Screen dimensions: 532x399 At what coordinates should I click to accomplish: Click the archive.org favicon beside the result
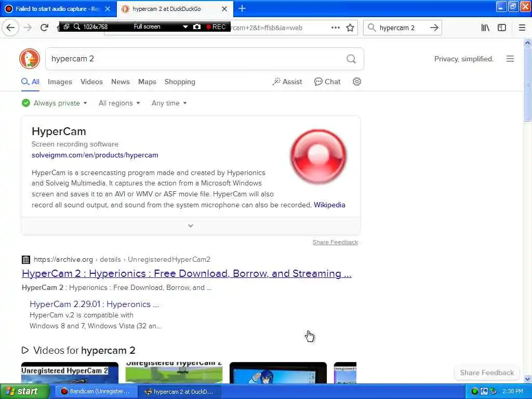(x=26, y=260)
